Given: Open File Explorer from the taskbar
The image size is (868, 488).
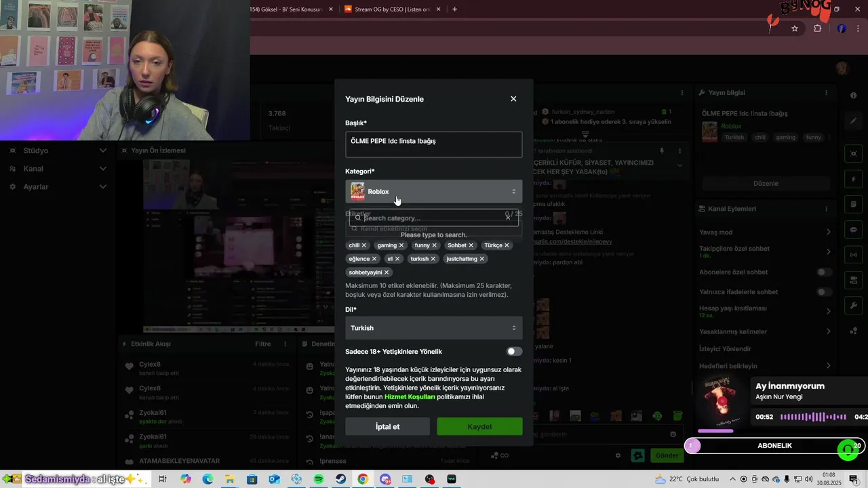Looking at the screenshot, I should click(x=230, y=479).
